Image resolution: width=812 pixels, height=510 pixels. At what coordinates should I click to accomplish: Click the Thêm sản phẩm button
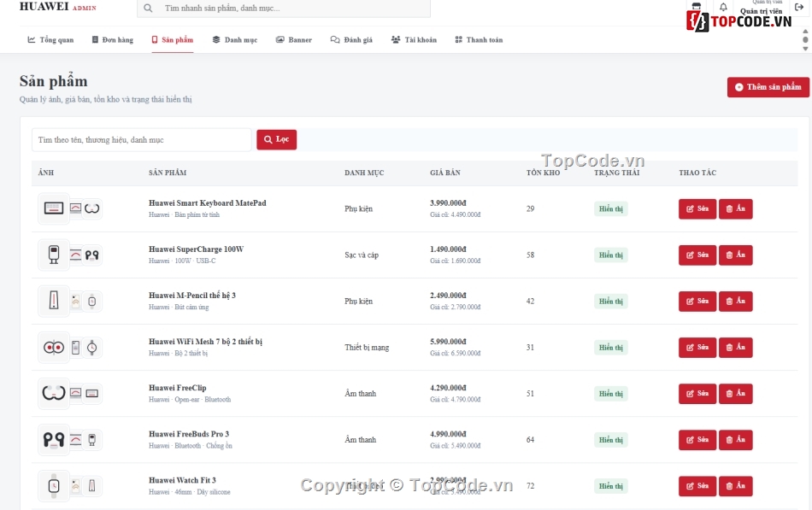coord(768,87)
